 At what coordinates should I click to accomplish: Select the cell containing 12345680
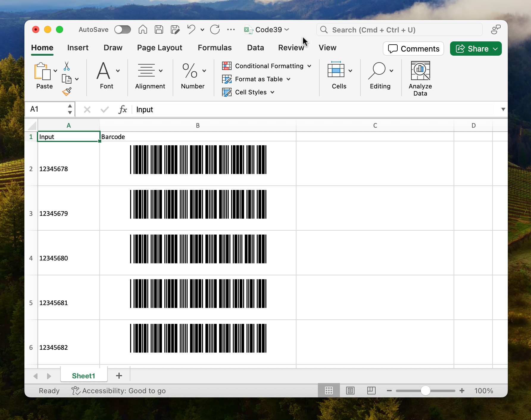coord(69,253)
